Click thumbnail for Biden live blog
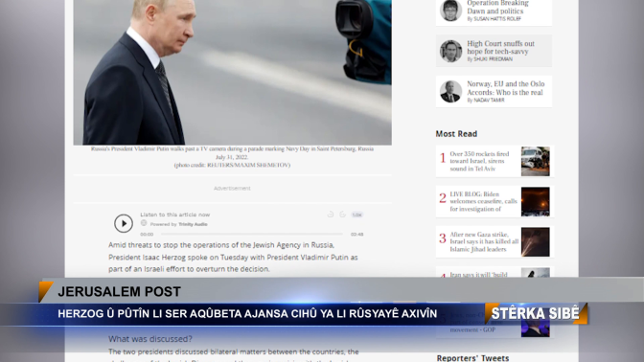Screen dimensions: 644x362 (535, 201)
